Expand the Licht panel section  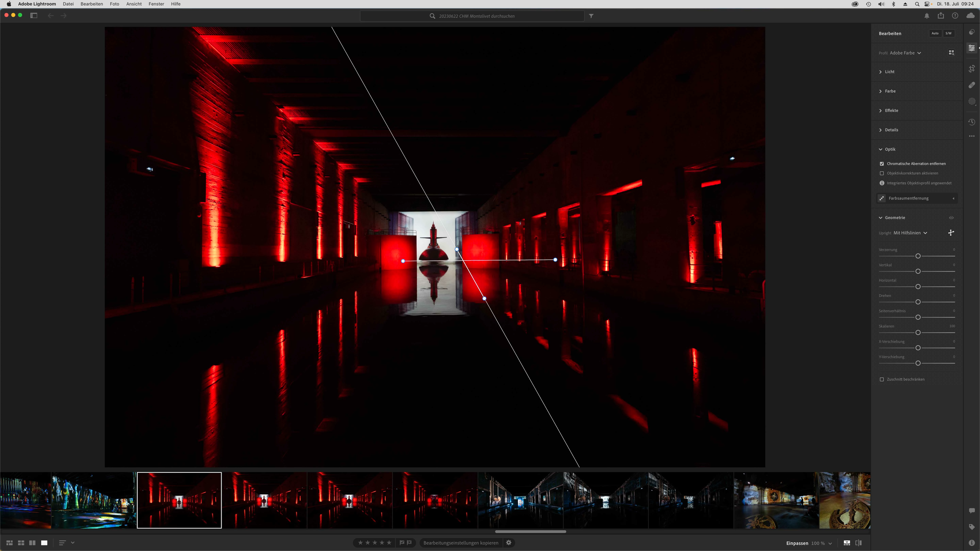(x=889, y=72)
